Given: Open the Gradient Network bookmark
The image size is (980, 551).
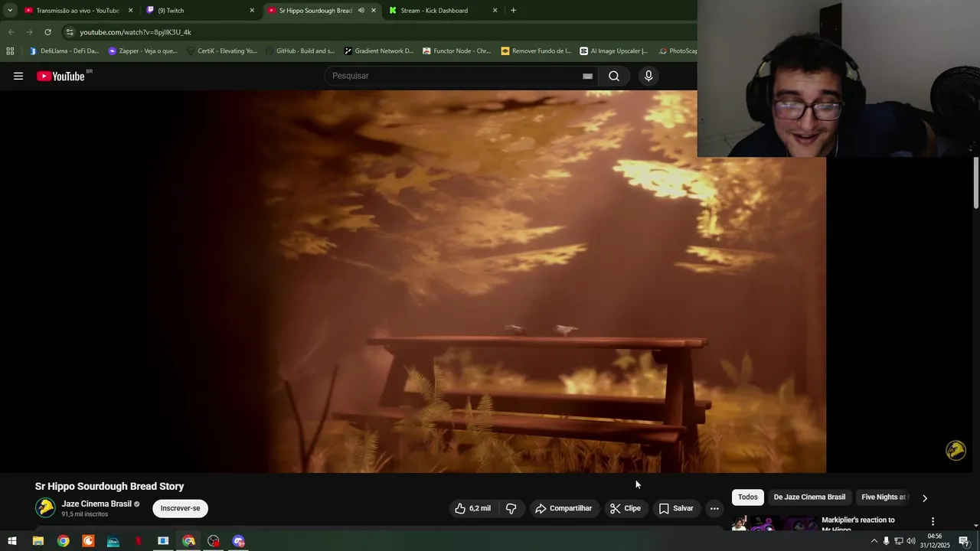Looking at the screenshot, I should (x=378, y=51).
